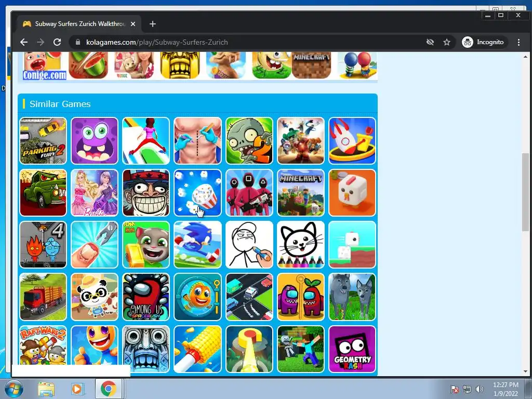This screenshot has height=399, width=532.
Task: Open the popcorn bucket game thumbnail
Action: click(x=197, y=193)
